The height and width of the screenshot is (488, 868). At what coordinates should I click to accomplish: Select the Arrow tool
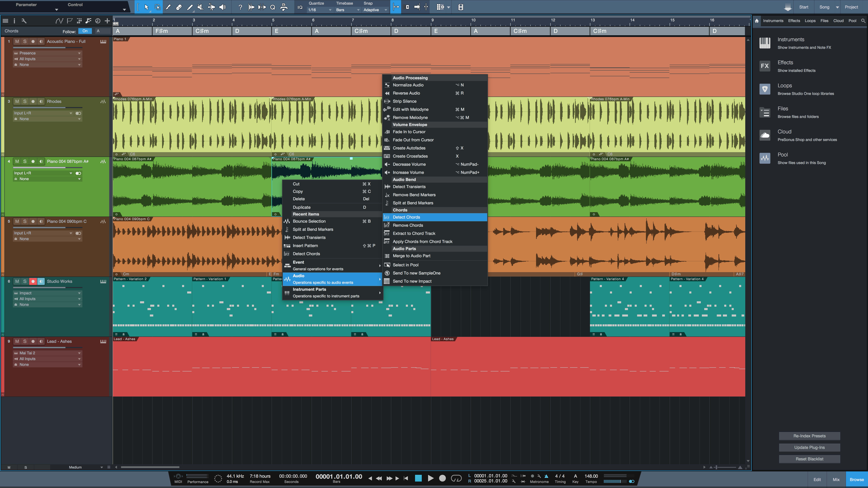pyautogui.click(x=146, y=7)
